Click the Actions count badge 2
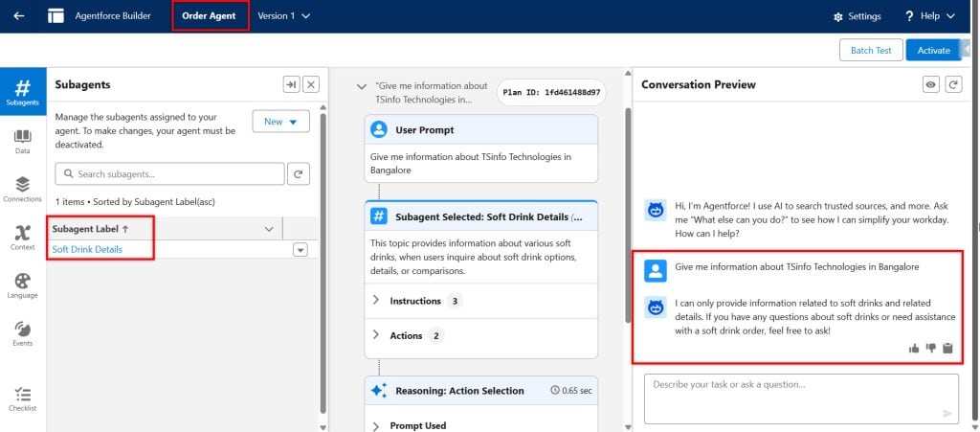The width and height of the screenshot is (980, 432). point(436,335)
